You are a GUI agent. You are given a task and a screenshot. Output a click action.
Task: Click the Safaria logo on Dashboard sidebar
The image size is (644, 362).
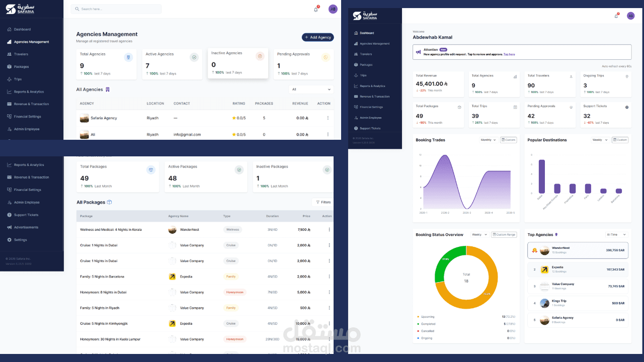[365, 16]
